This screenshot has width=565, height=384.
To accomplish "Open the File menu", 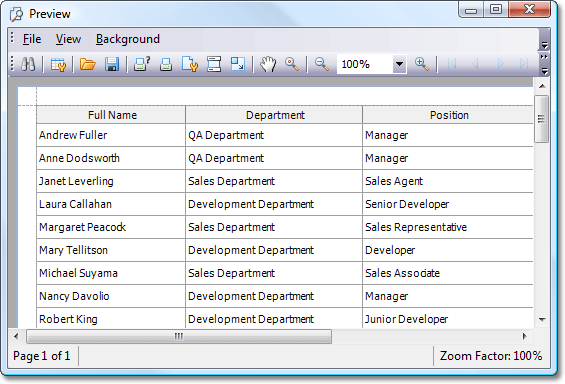I will coord(32,39).
